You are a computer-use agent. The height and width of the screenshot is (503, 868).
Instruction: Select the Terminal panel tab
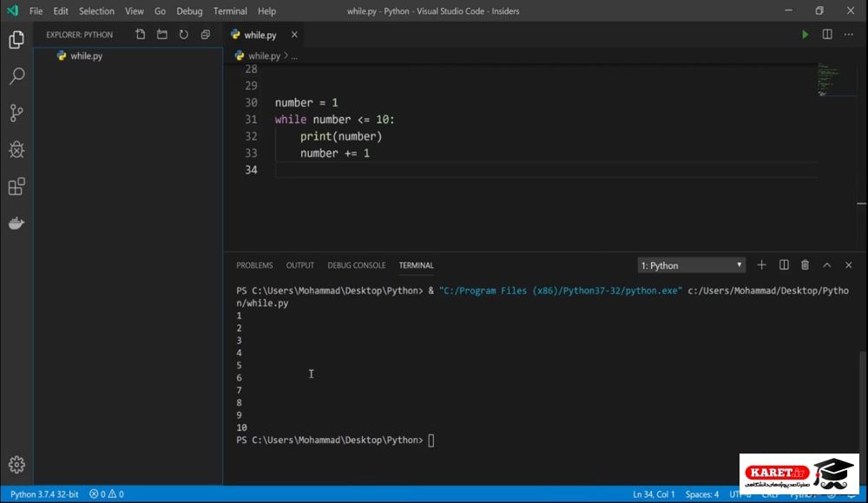[417, 265]
